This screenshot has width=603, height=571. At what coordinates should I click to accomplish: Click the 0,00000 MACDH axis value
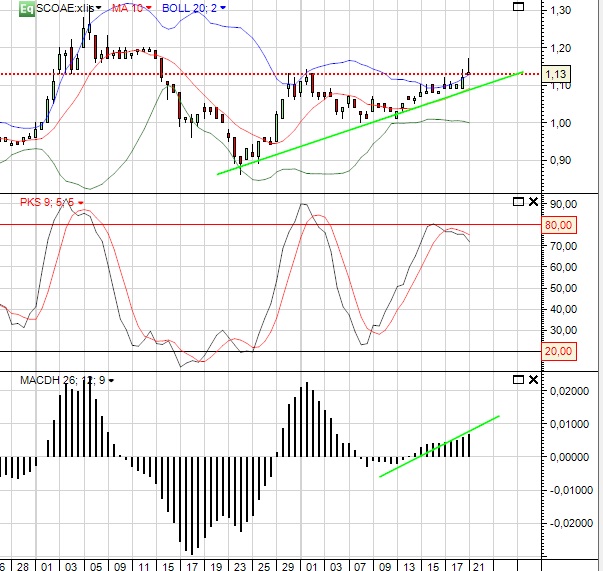(570, 457)
